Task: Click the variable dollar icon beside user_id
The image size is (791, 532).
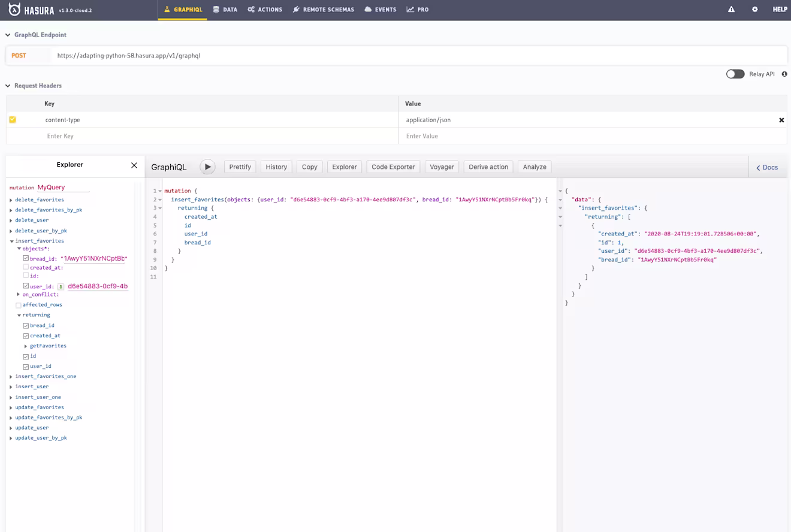Action: point(61,287)
